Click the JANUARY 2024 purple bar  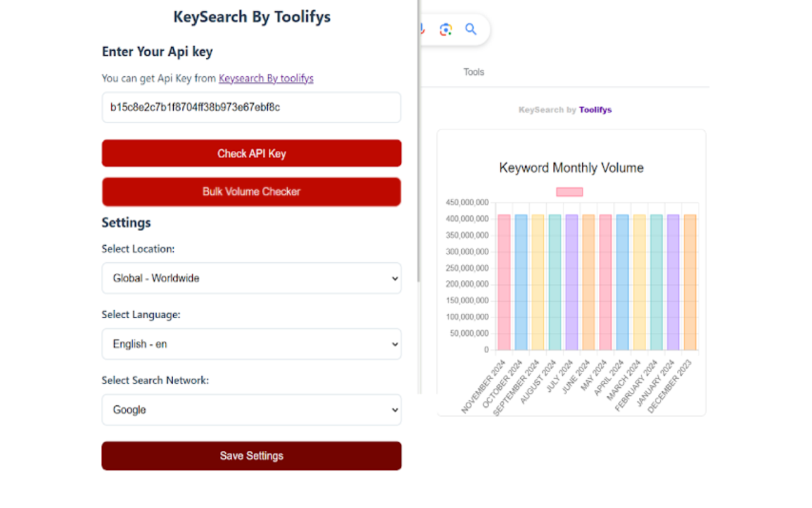(673, 283)
